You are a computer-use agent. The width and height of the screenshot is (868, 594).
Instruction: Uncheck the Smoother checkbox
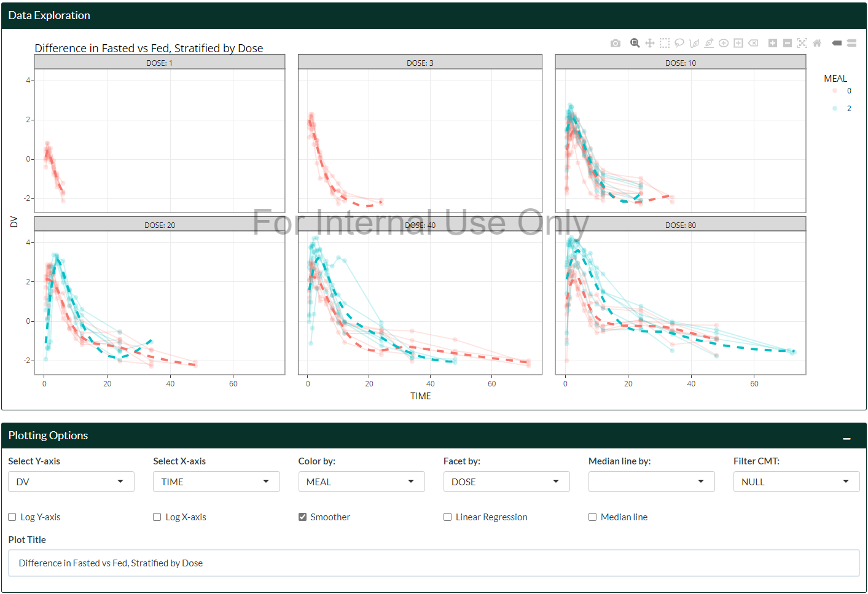(302, 517)
